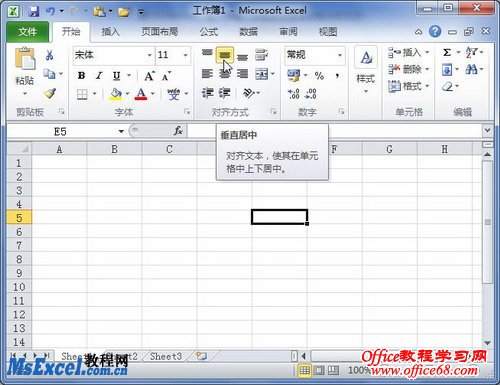This screenshot has height=385, width=500.
Task: Open alignment dialog launcher
Action: (274, 111)
